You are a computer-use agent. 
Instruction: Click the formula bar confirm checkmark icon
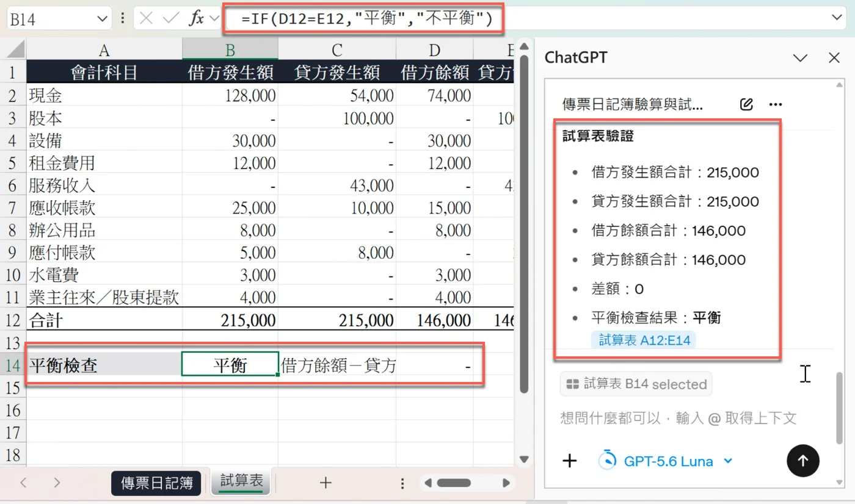click(171, 18)
